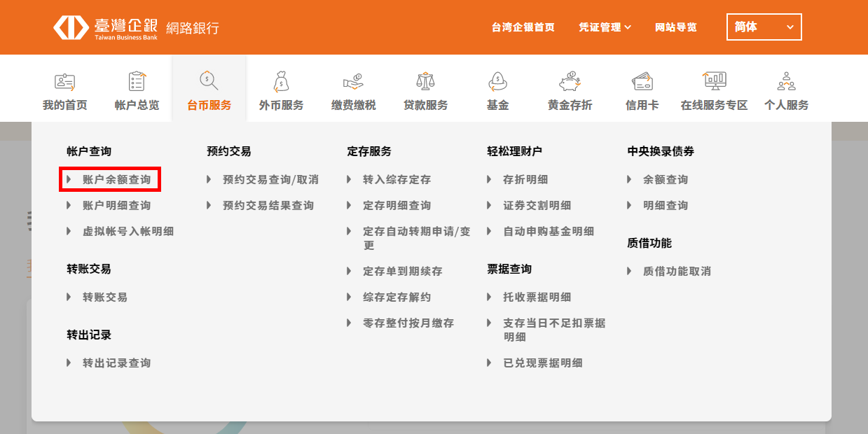Select the 外币服务 money bag icon
Viewport: 868px width, 434px height.
click(281, 82)
